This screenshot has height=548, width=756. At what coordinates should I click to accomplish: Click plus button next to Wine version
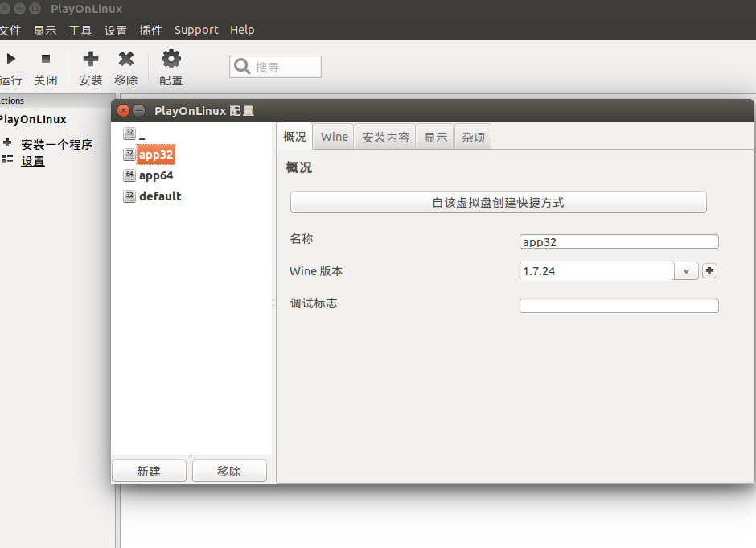[709, 271]
